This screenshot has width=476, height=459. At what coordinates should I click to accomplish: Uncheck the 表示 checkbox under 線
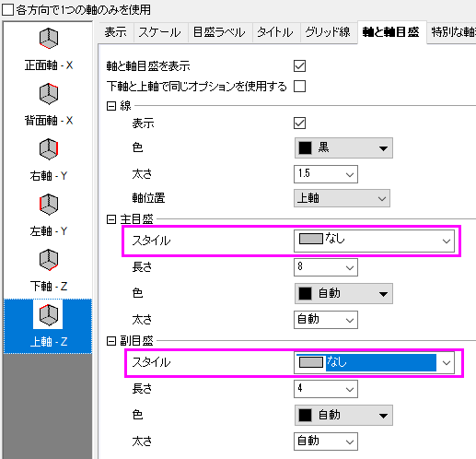pos(299,124)
